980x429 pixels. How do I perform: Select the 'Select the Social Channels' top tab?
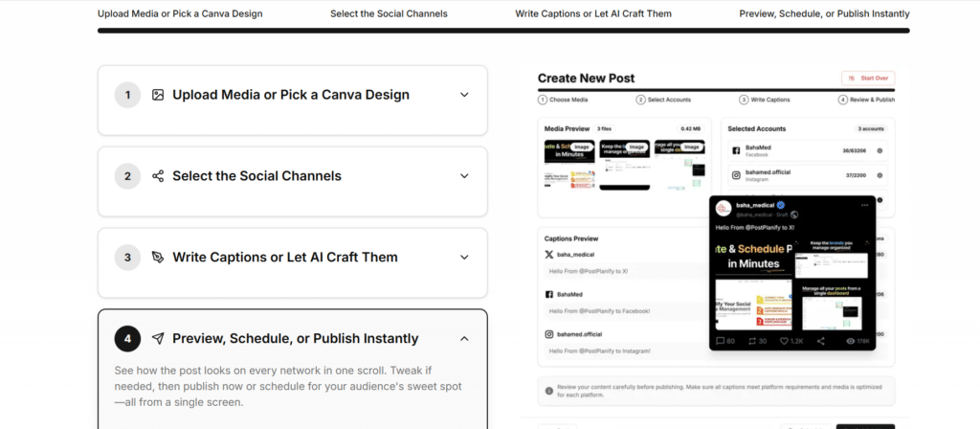pos(389,14)
